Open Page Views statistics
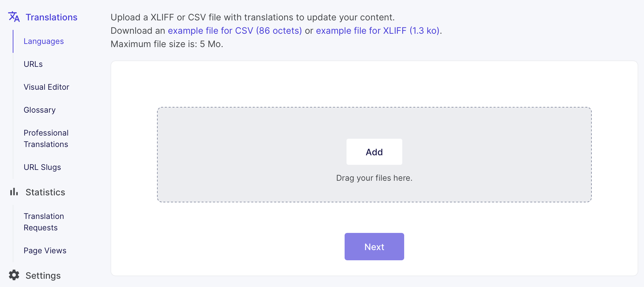 pos(45,251)
